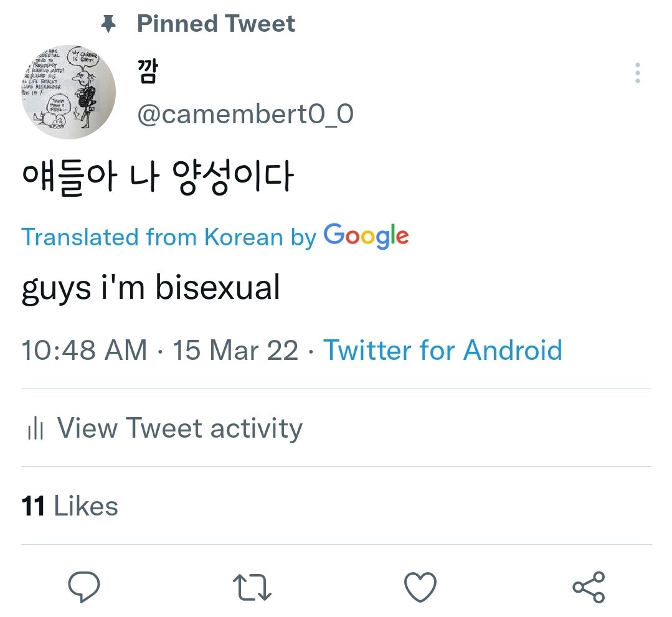The height and width of the screenshot is (617, 672).
Task: Like the tweet with the heart icon
Action: point(420,587)
